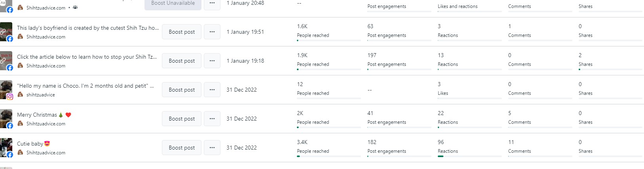Open options menu for Cutie baby post
644x169 pixels.
pyautogui.click(x=212, y=148)
